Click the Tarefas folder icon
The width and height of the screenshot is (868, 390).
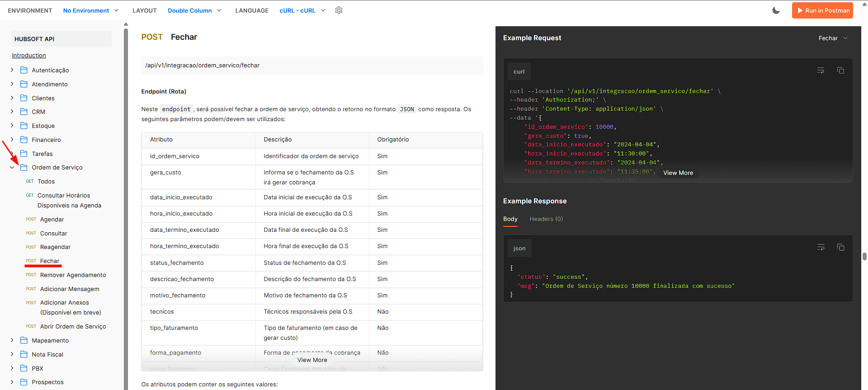24,154
